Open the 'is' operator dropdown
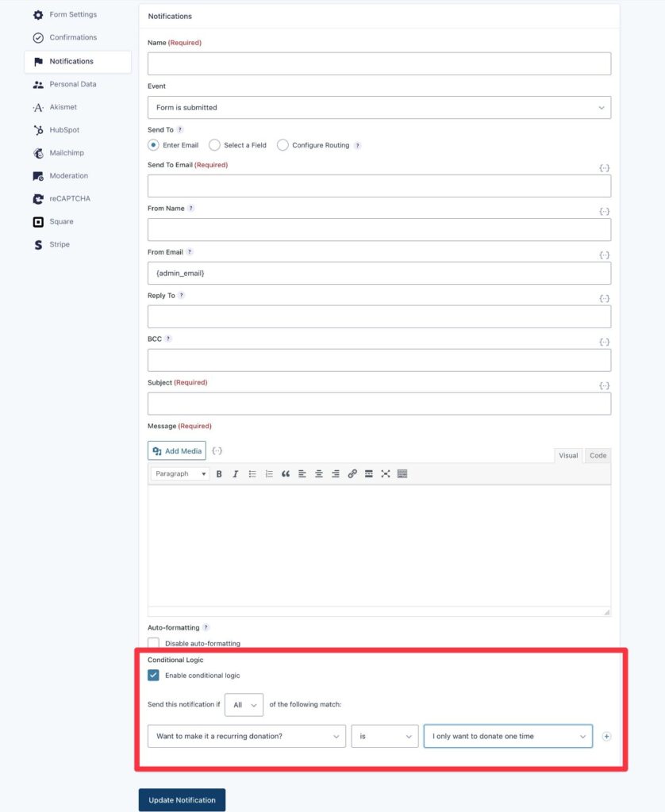Screen dimensions: 665x812 click(x=385, y=736)
